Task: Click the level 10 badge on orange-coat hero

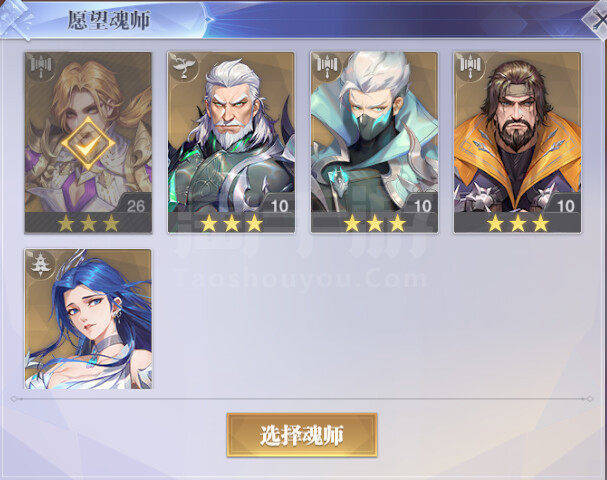Action: point(564,204)
